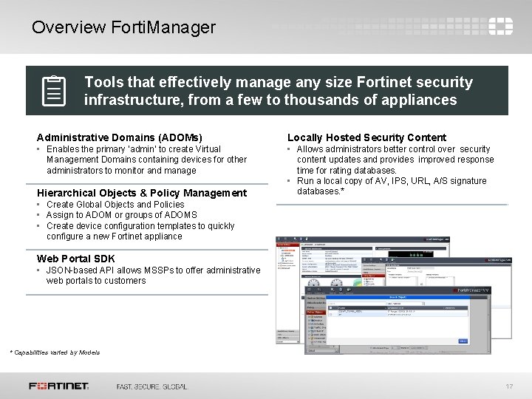Click the Fortinet logo in the footer
Image resolution: width=532 pixels, height=399 pixels.
point(58,386)
